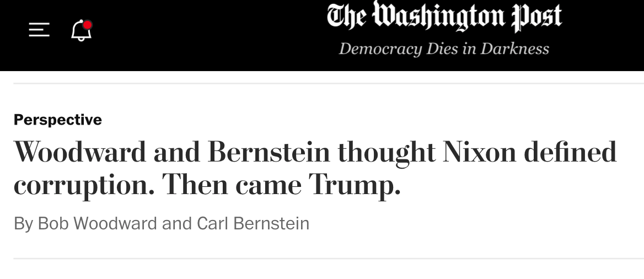This screenshot has height=279, width=644.
Task: Click the word "thought" in the headline
Action: coord(387,152)
